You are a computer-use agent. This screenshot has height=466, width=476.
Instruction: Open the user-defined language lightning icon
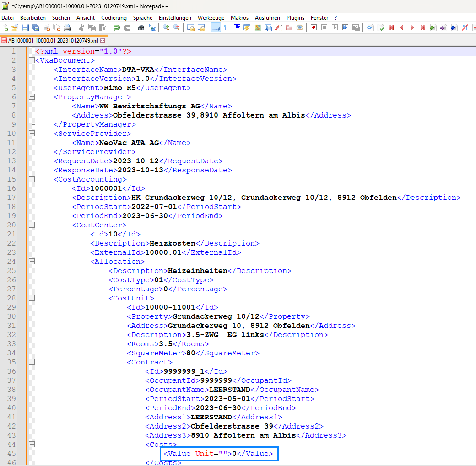[x=247, y=28]
